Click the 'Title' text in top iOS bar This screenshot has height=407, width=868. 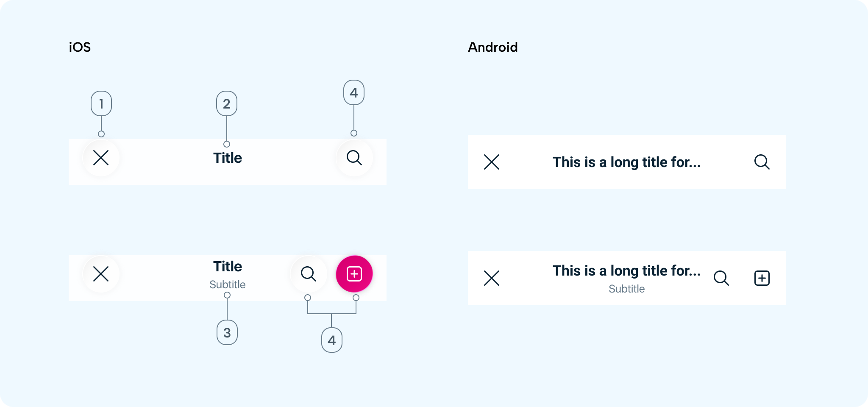228,158
